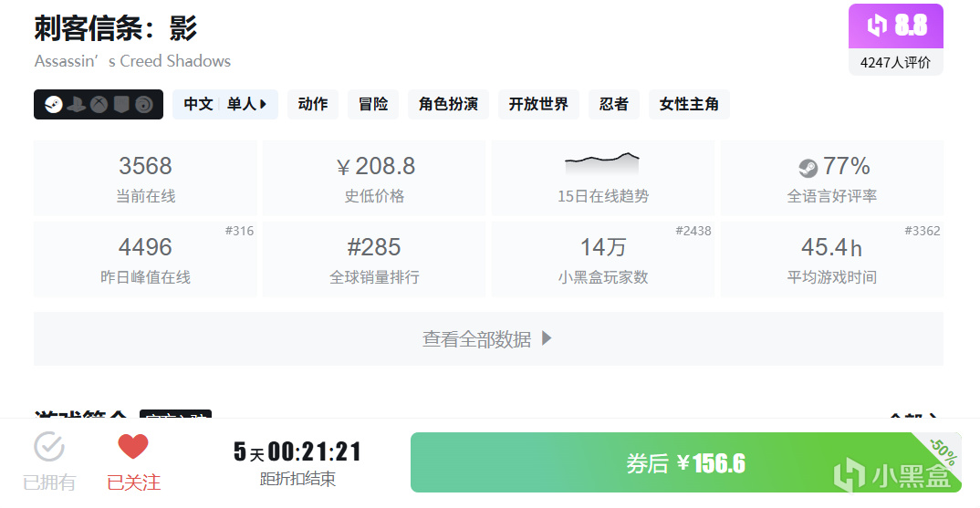Click the Steam logo beside 77%
This screenshot has height=508, width=980.
(808, 168)
